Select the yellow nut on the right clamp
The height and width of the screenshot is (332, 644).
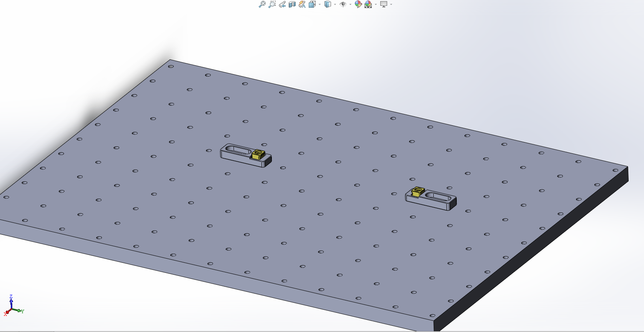418,191
